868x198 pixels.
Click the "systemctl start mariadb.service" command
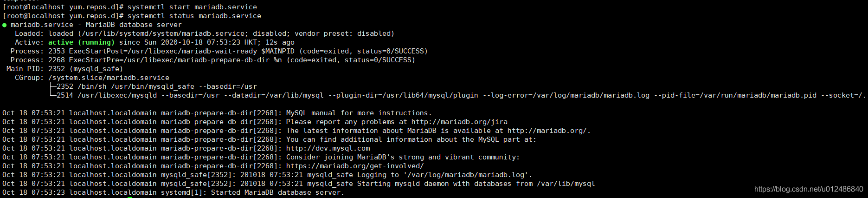click(192, 7)
